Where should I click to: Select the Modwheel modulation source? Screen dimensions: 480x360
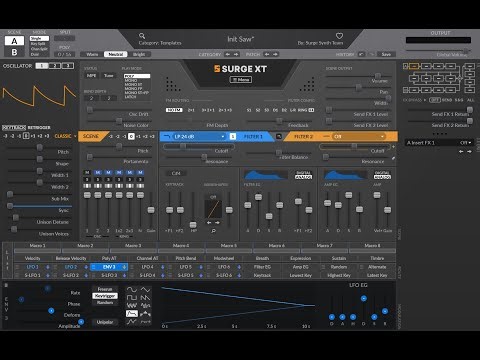tap(224, 258)
